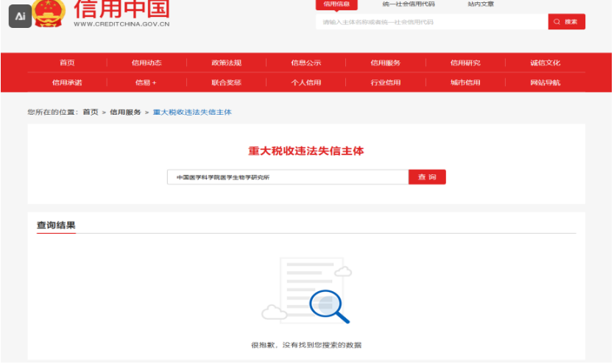Open the 行业信用 menu item
Screen dimensions: 614x364
(x=385, y=82)
